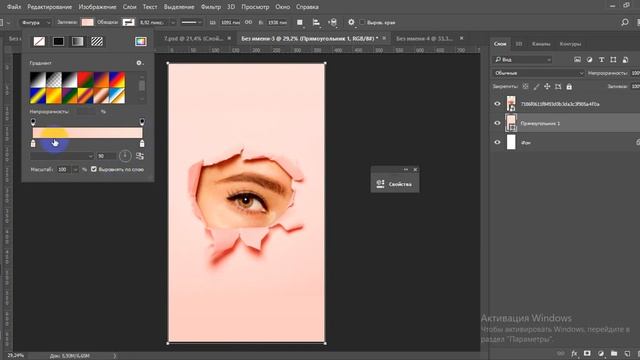Open the gradient style dropdown
Viewport: 640px width, 360px height.
62,156
